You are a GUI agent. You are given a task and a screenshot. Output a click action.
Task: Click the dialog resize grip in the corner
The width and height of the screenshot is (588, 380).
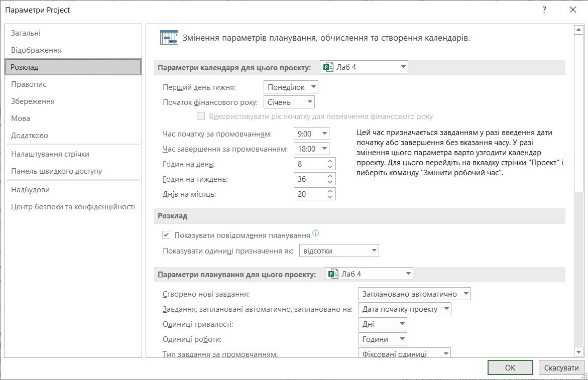[584, 376]
